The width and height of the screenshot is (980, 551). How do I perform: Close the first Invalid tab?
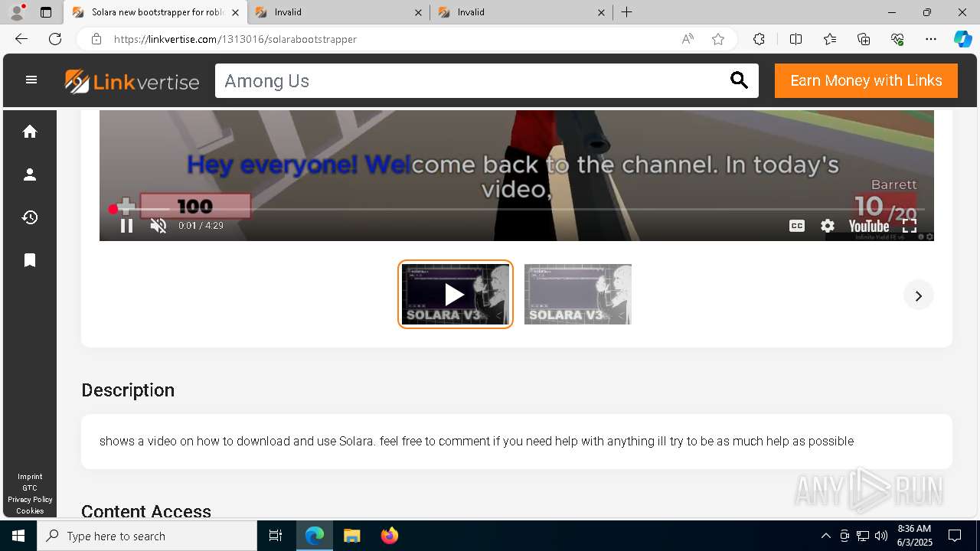pyautogui.click(x=418, y=12)
